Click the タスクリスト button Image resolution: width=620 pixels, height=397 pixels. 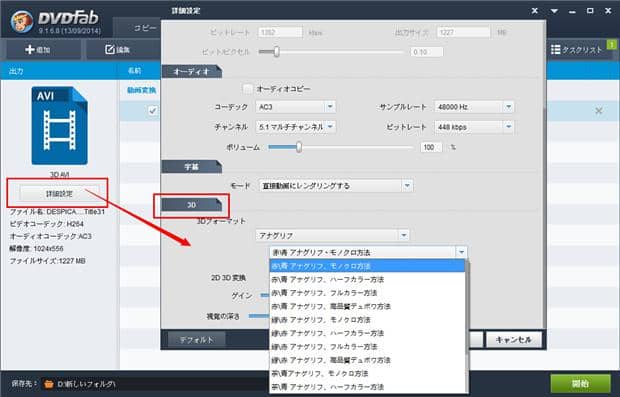[577, 49]
